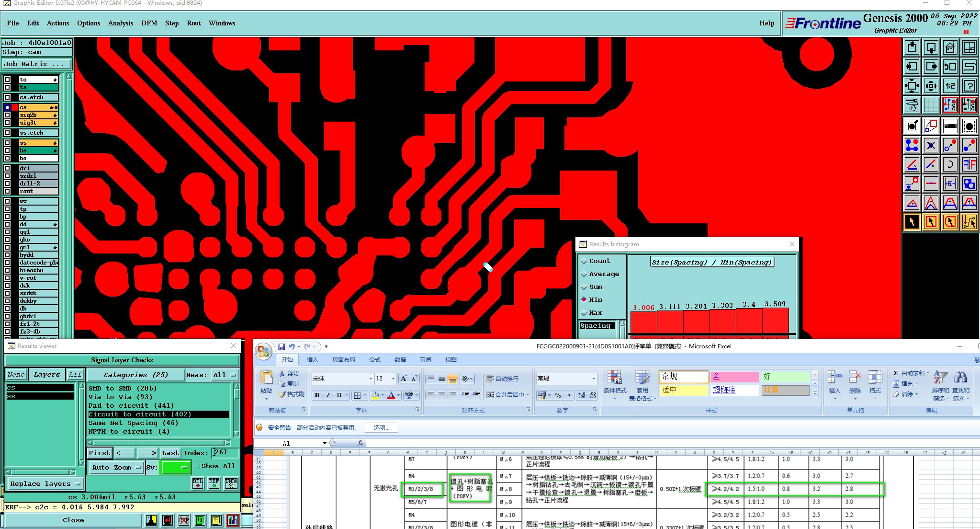Open the Analysis menu in Genesis

coord(121,23)
